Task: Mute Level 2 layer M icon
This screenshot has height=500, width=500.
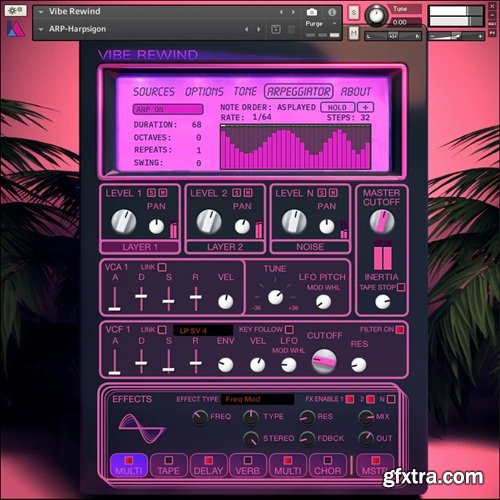Action: click(248, 193)
